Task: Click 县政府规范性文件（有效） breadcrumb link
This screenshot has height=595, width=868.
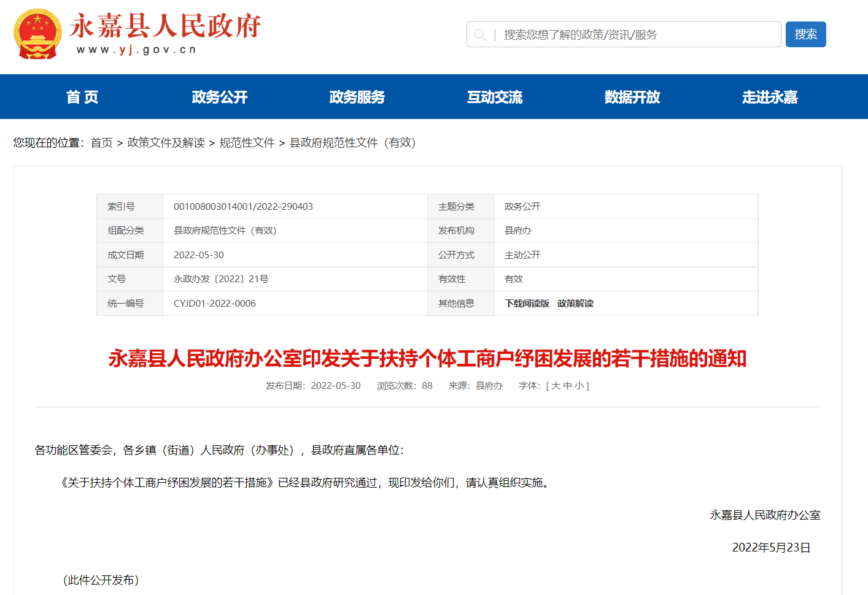Action: tap(353, 143)
